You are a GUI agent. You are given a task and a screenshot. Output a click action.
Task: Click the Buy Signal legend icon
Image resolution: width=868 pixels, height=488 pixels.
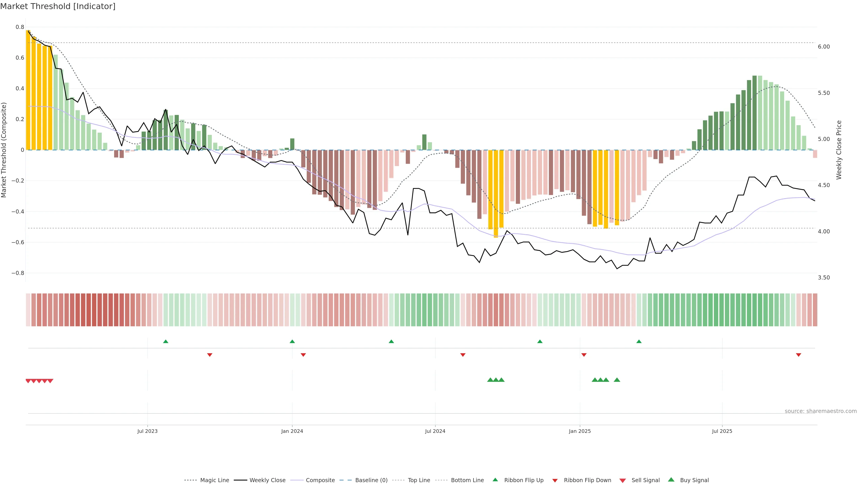click(671, 480)
